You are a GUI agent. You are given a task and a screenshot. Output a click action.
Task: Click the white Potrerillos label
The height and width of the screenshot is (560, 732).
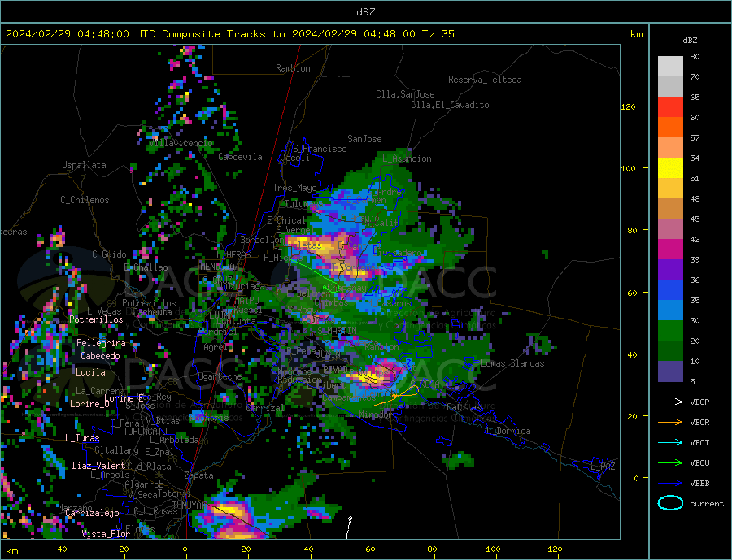pyautogui.click(x=96, y=319)
